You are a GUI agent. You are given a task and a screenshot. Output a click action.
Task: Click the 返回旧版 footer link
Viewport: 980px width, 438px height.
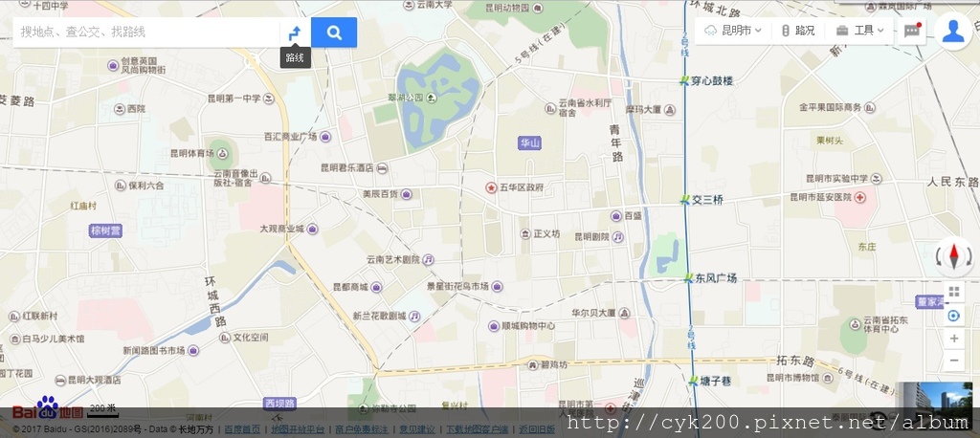pos(537,430)
